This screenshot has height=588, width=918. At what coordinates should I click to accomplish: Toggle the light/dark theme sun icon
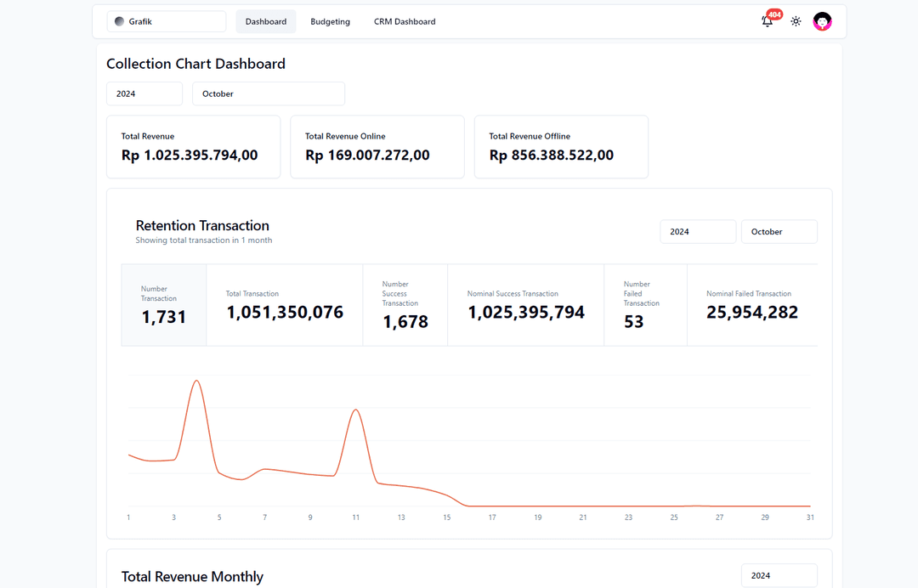(x=796, y=21)
